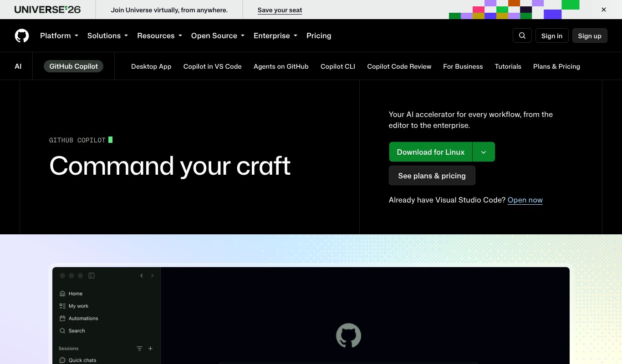
Task: Open Copilot CLI tab
Action: point(338,66)
